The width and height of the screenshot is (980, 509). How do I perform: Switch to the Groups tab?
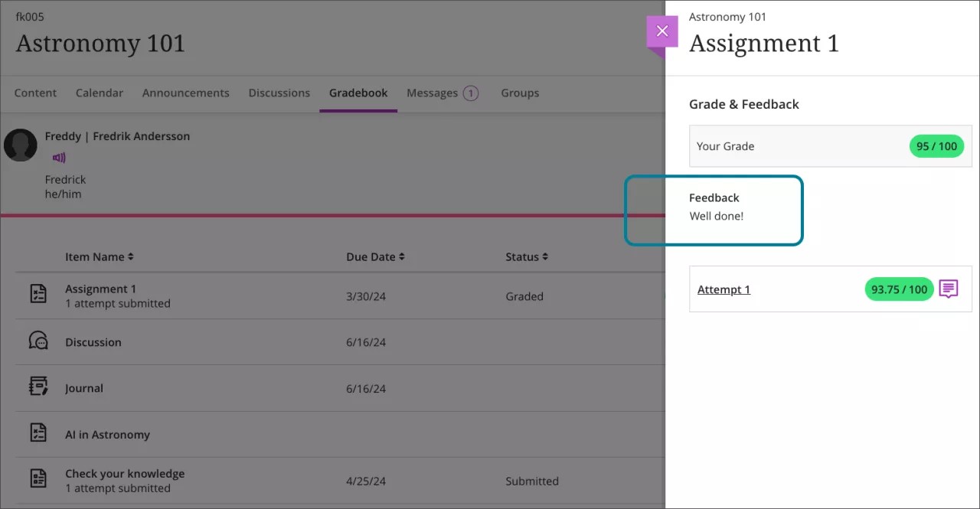(520, 93)
